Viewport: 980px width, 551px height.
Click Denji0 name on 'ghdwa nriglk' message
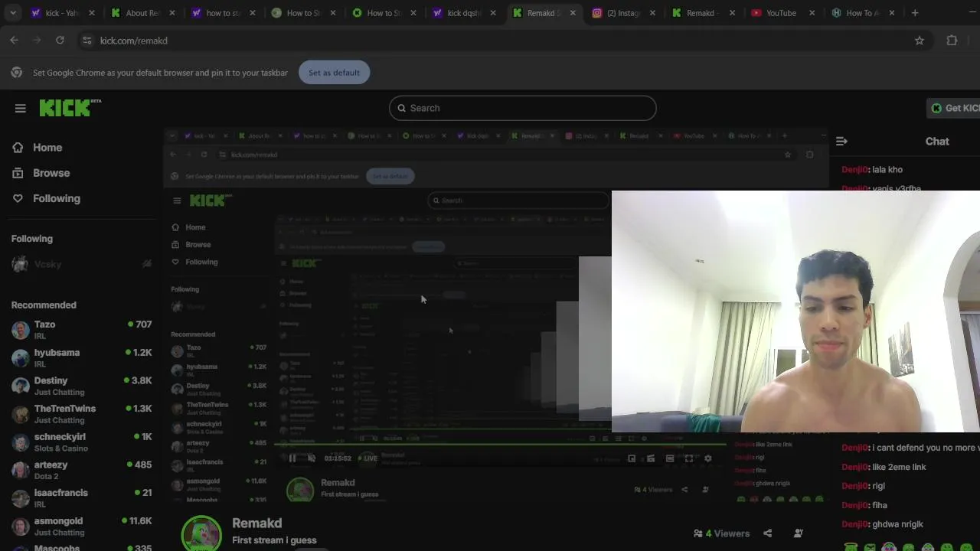point(854,524)
